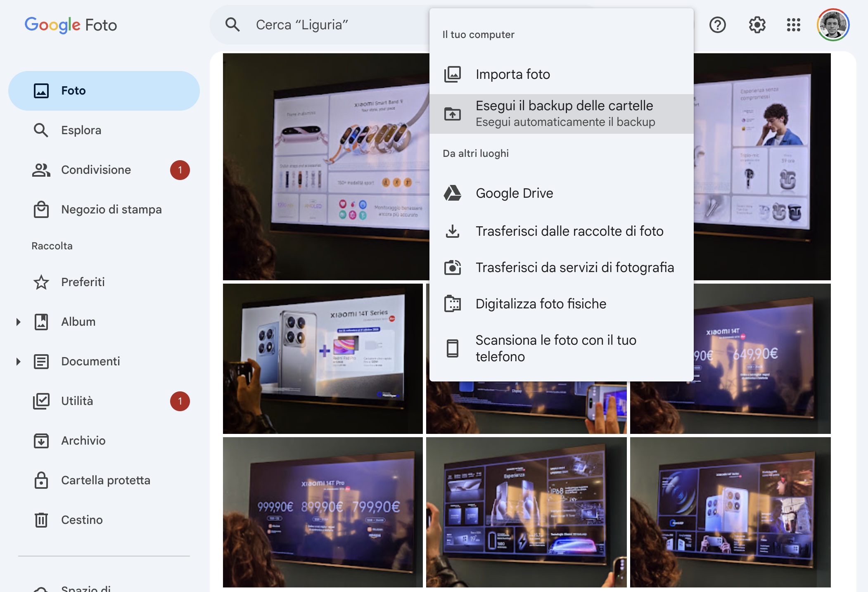868x592 pixels.
Task: Click the Google Drive triangle icon
Action: click(x=453, y=193)
